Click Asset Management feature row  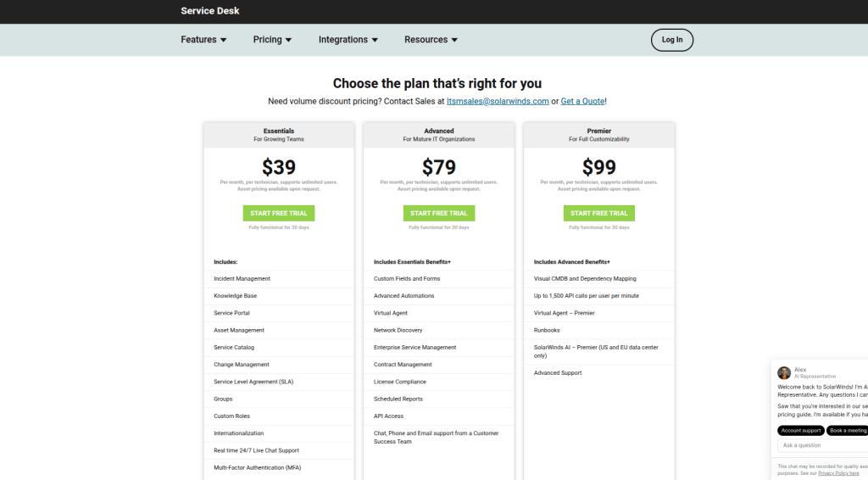pyautogui.click(x=278, y=331)
